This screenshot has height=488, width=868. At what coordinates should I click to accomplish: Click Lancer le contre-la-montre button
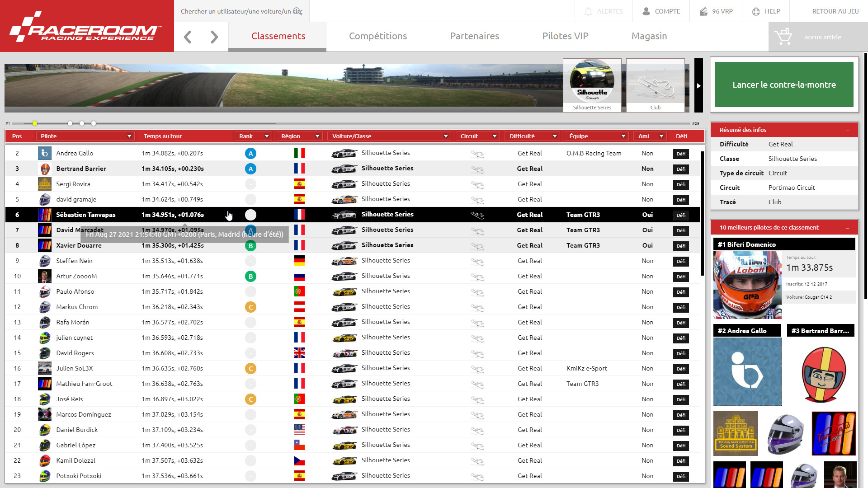point(784,84)
